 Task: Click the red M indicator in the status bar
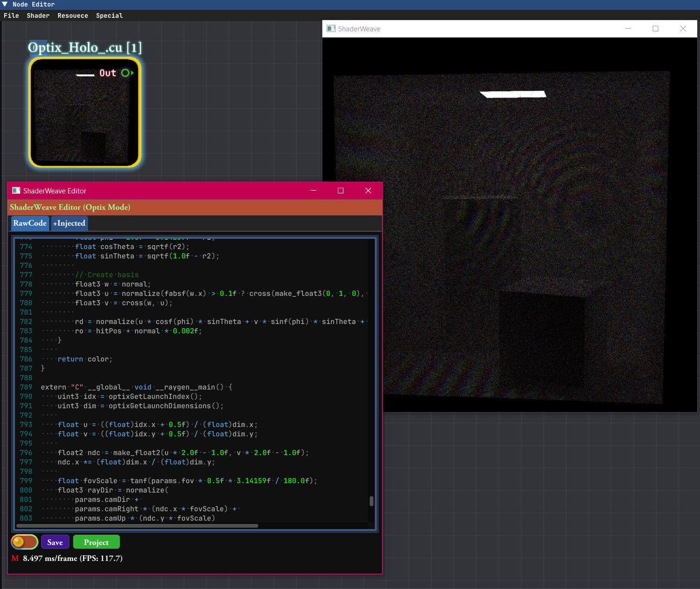(14, 558)
